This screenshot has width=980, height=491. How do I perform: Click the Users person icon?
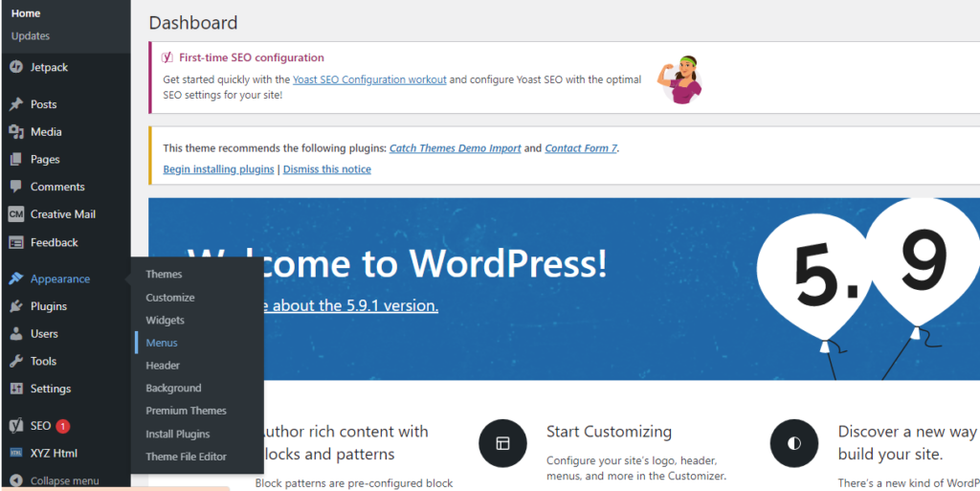tap(16, 334)
